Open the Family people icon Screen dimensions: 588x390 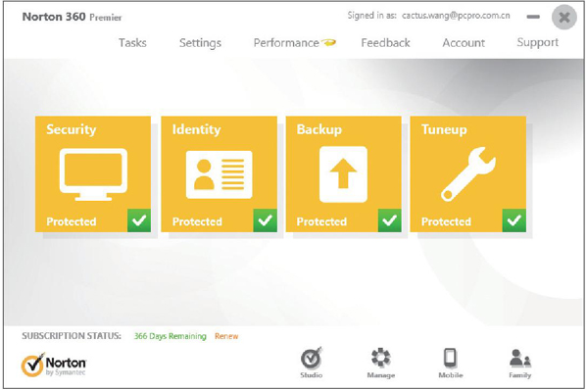coord(520,363)
